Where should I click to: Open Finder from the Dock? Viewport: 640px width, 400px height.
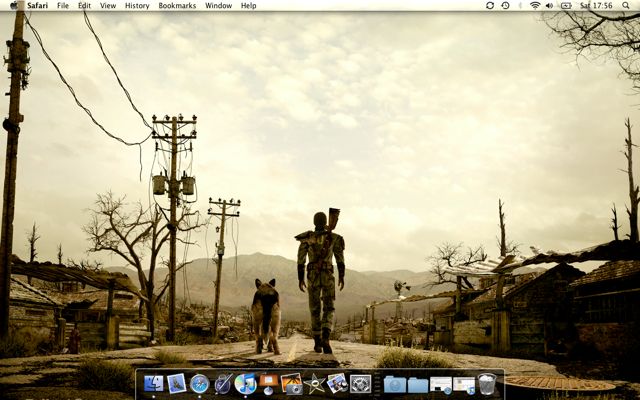(153, 384)
